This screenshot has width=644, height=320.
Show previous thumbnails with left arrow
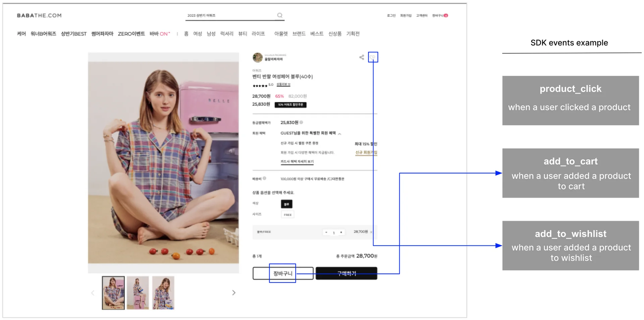click(93, 293)
